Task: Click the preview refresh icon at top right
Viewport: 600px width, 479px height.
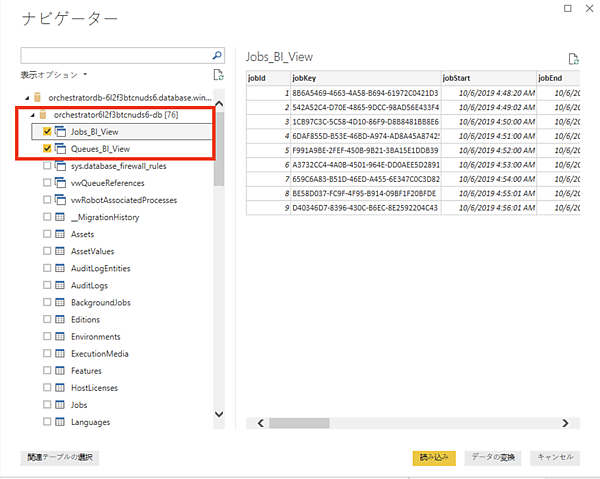Action: (573, 59)
